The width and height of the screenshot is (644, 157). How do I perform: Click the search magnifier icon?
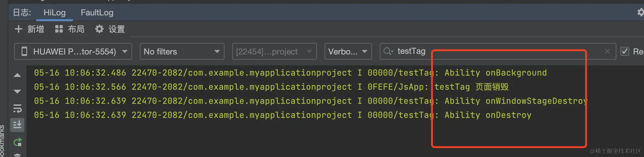tap(388, 51)
